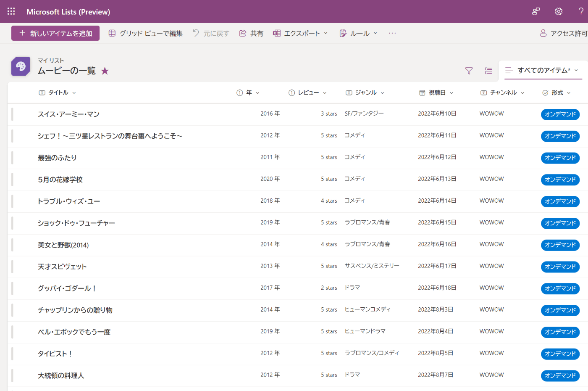Open the item タイピスト！

(55, 354)
